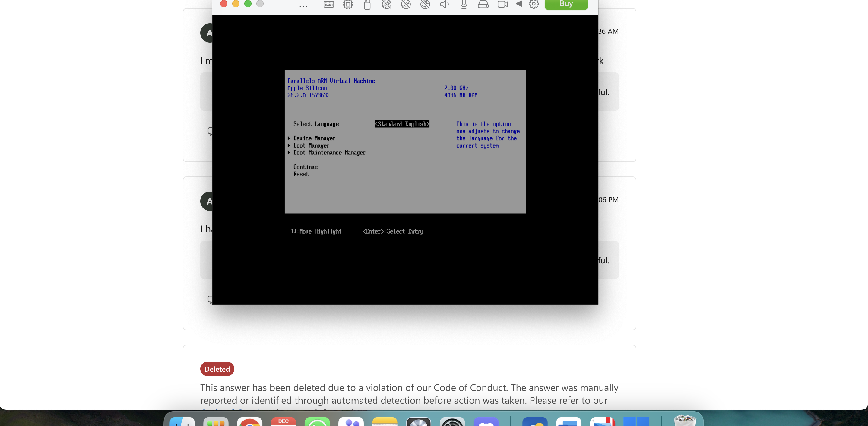Viewport: 868px width, 426px height.
Task: Click the Move Highlight hint text
Action: pyautogui.click(x=316, y=231)
